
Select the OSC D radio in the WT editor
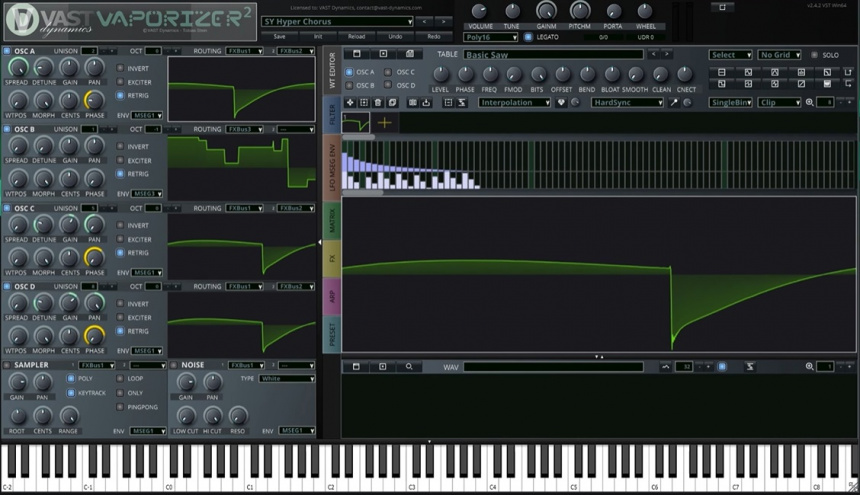(x=388, y=85)
